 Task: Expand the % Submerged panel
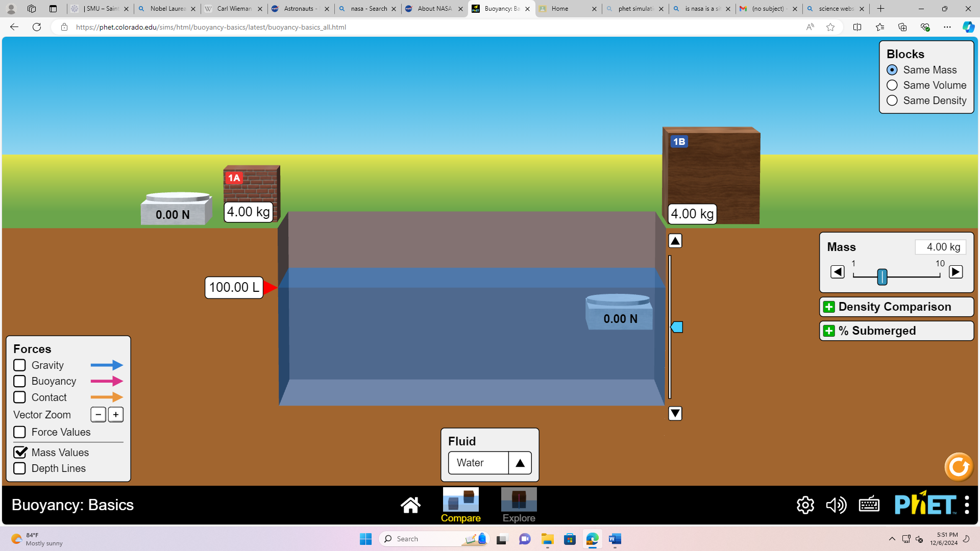(x=896, y=331)
